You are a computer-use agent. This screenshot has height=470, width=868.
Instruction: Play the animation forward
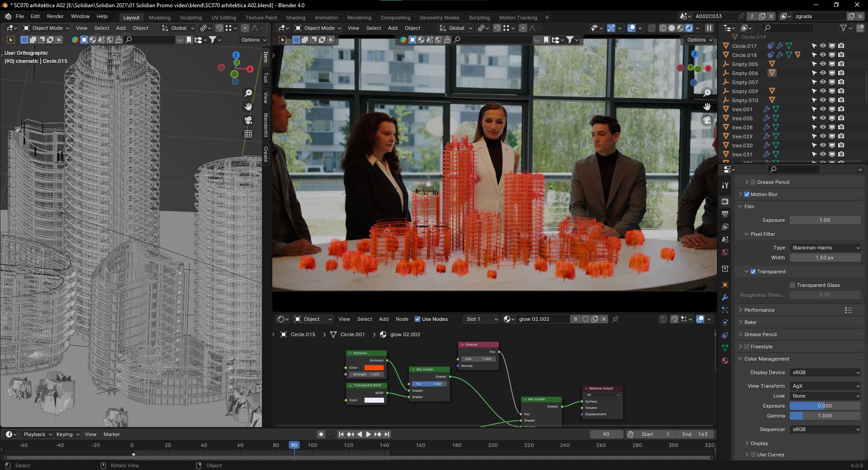coord(369,434)
